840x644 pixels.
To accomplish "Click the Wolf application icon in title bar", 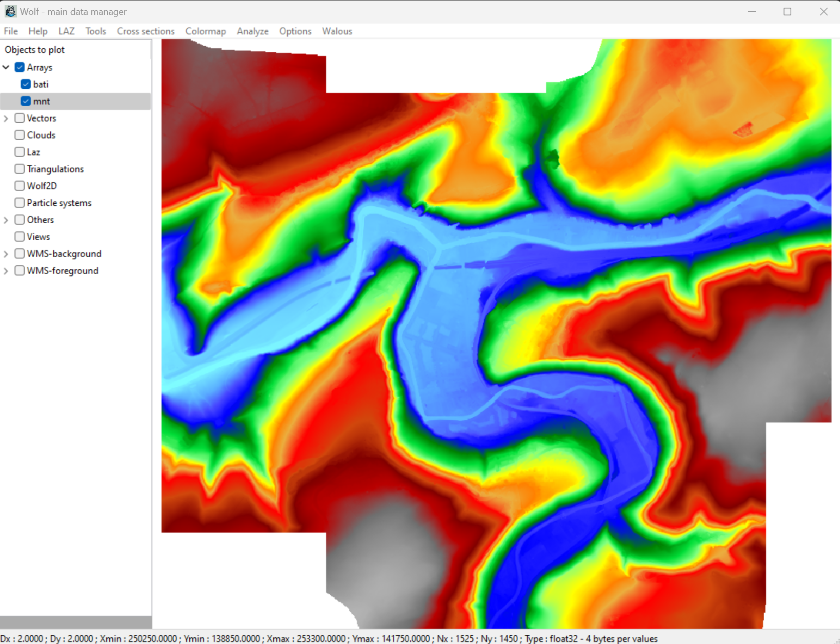I will coord(10,11).
